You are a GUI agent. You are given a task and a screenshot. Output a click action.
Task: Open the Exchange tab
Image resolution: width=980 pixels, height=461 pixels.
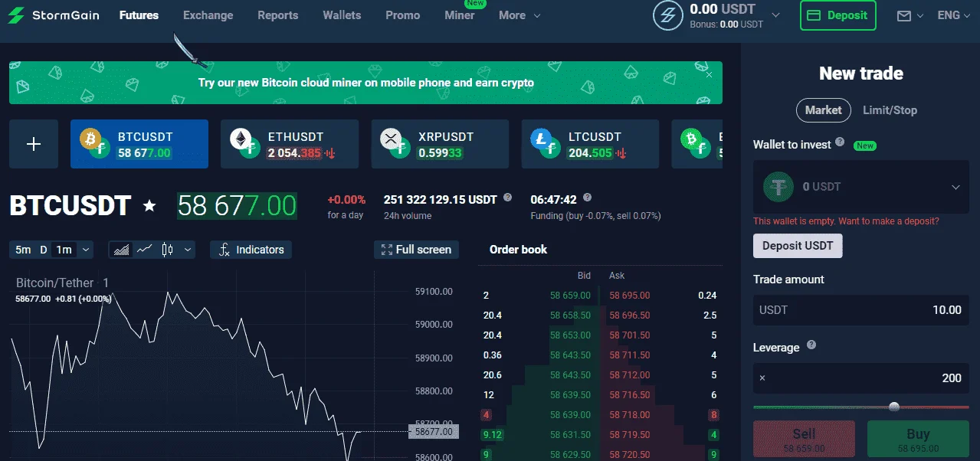208,15
